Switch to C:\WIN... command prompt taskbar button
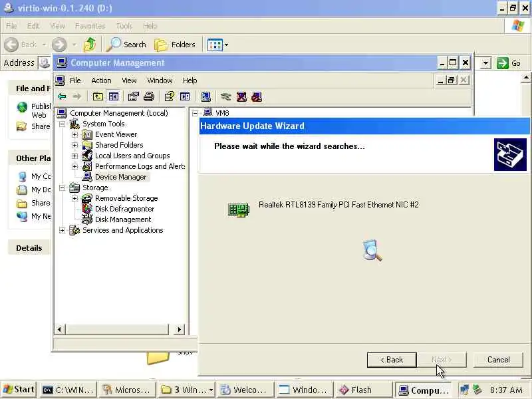Image resolution: width=532 pixels, height=399 pixels. pyautogui.click(x=68, y=390)
